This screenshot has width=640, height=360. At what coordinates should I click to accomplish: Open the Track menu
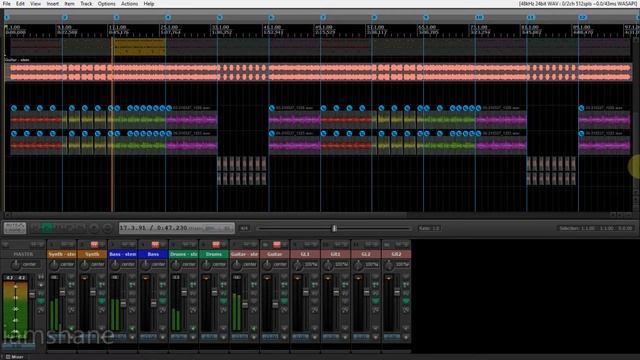86,4
